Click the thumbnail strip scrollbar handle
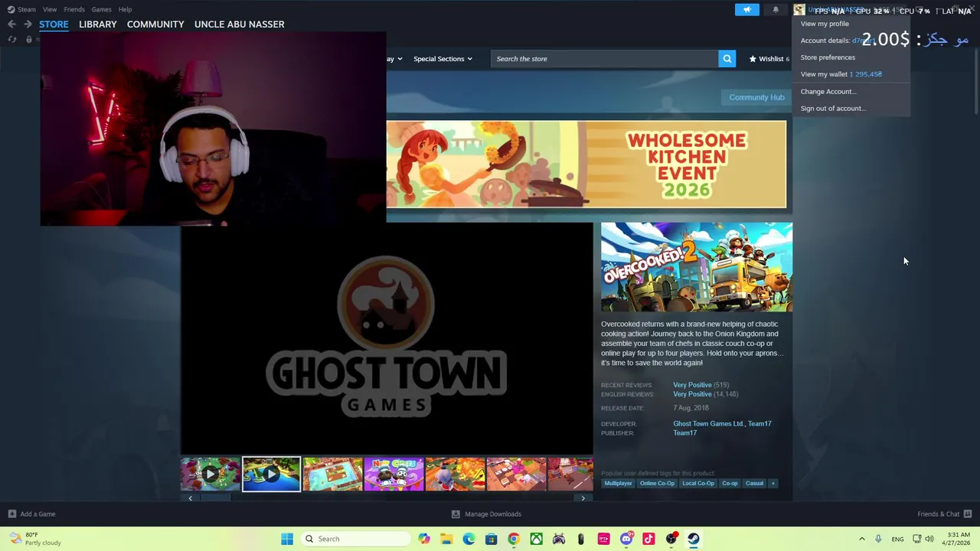This screenshot has height=551, width=980. pyautogui.click(x=215, y=498)
